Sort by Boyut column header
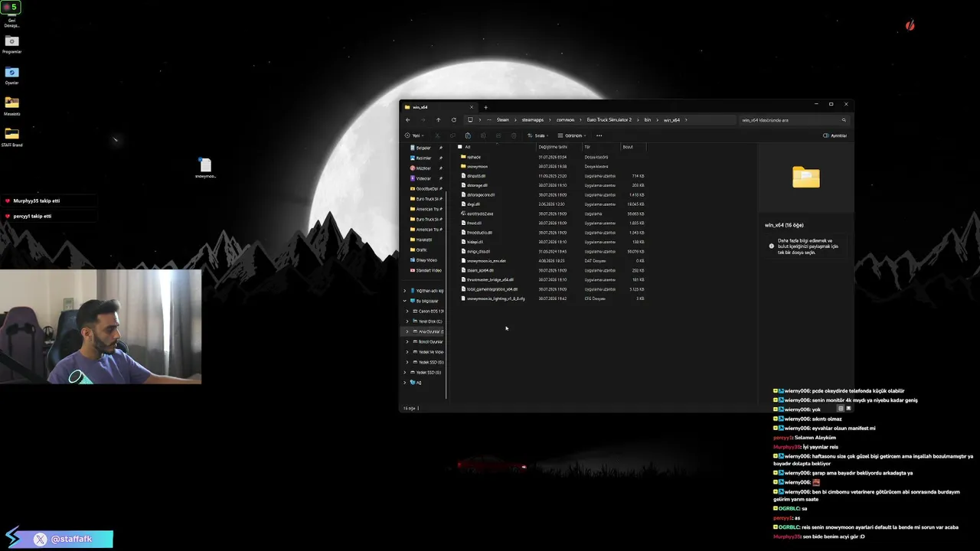 point(628,147)
